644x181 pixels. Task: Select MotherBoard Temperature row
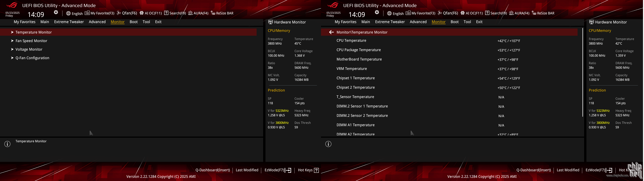tap(449, 59)
